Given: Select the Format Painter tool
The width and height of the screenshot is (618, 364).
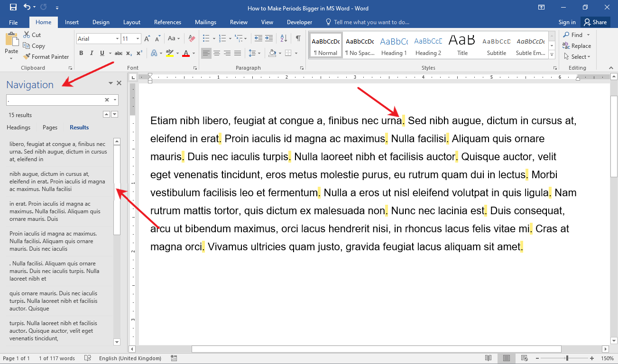Looking at the screenshot, I should point(46,56).
